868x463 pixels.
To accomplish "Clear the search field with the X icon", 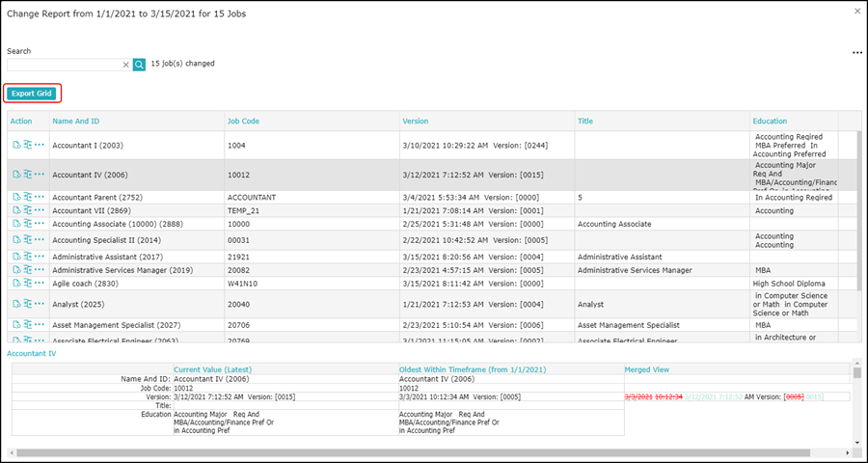I will [125, 65].
